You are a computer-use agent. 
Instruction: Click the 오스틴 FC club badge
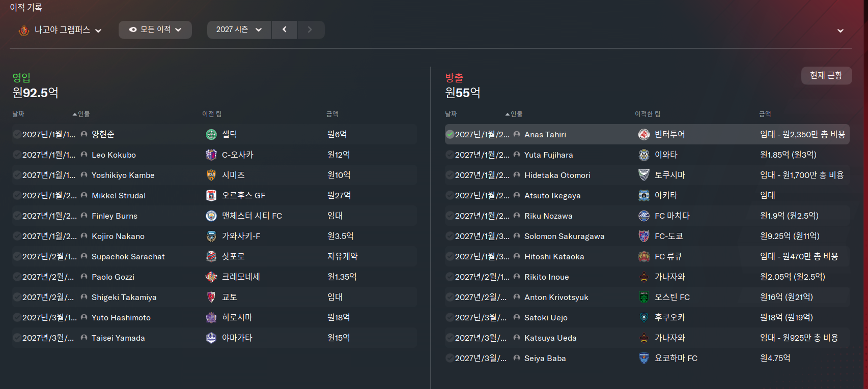[644, 297]
